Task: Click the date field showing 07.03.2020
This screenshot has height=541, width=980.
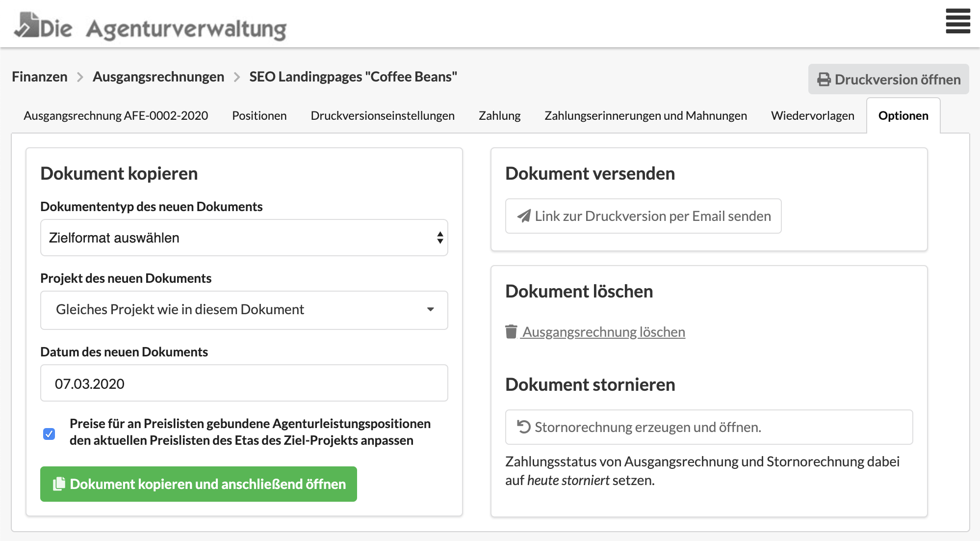Action: coord(244,383)
